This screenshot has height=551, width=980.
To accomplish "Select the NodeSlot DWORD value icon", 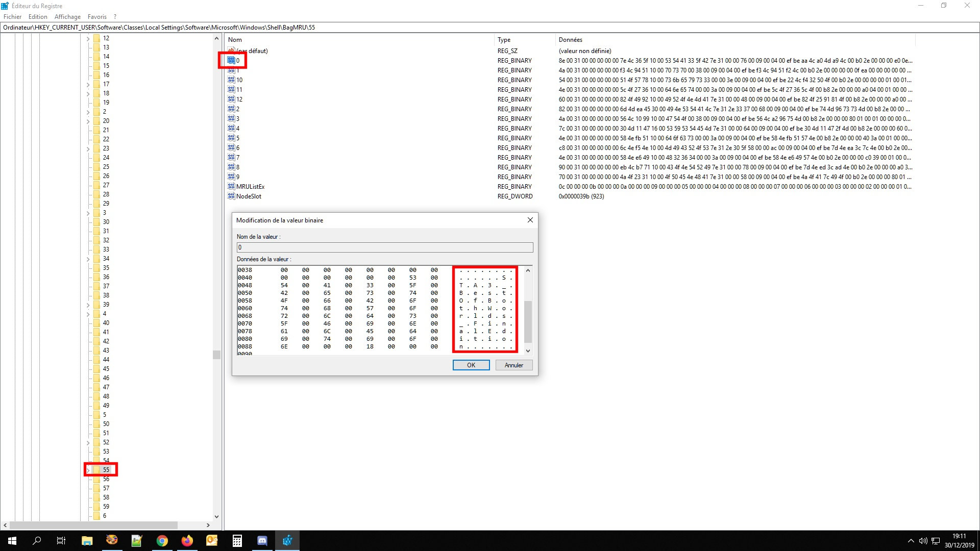I will (x=231, y=196).
